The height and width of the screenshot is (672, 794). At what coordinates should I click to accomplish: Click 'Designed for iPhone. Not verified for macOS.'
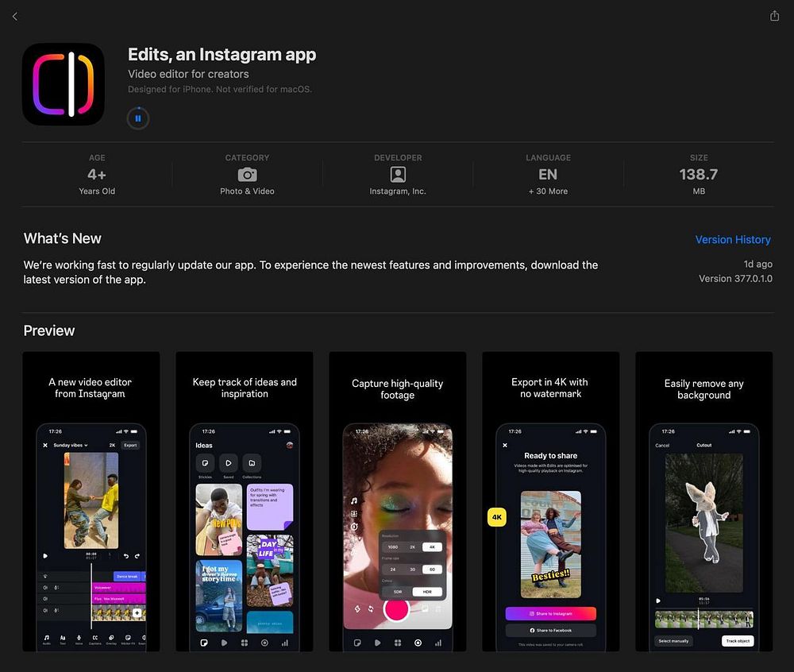pyautogui.click(x=220, y=89)
